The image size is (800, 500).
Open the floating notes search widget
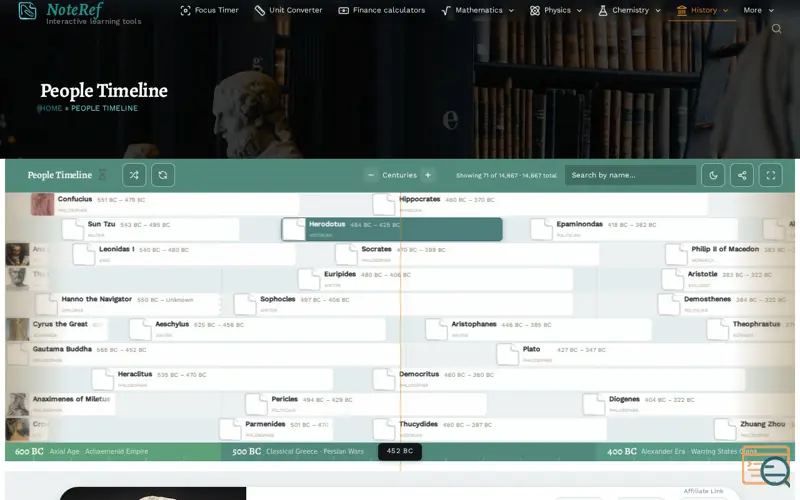pos(766,466)
